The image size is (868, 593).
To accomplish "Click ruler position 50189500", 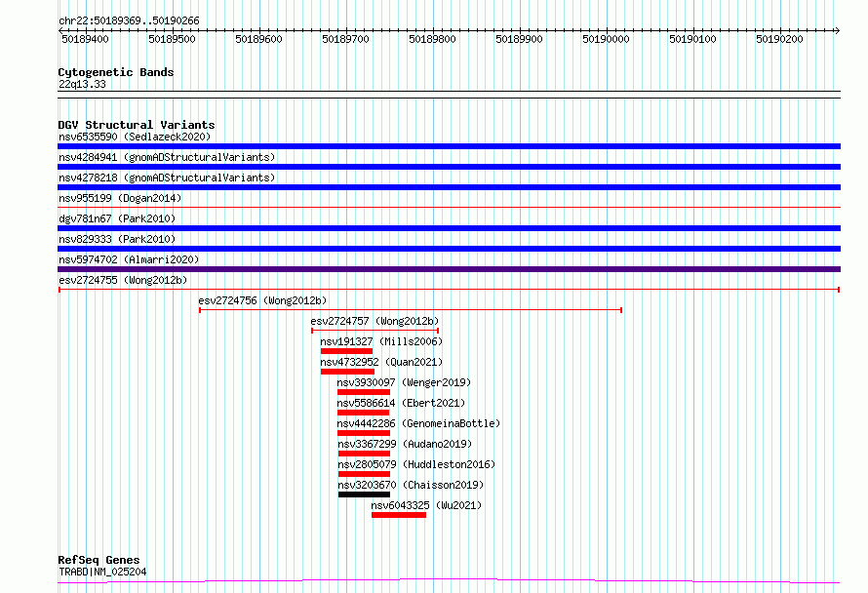I will pos(173,39).
